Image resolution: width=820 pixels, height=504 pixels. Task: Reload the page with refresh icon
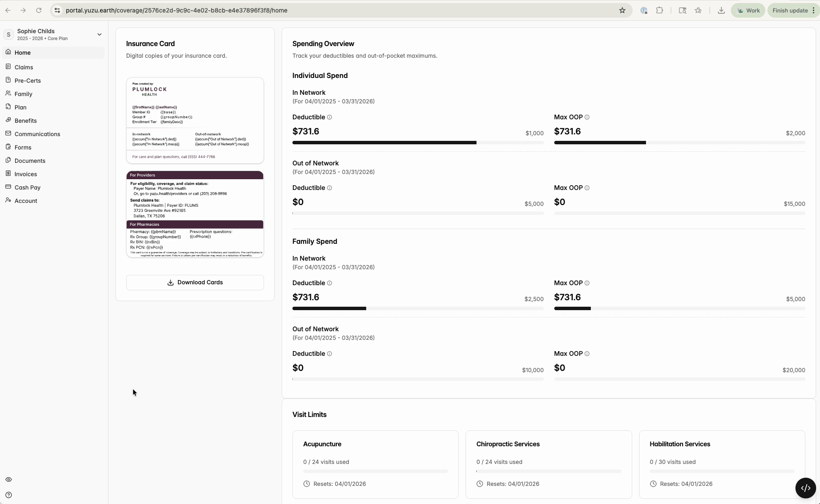point(39,10)
